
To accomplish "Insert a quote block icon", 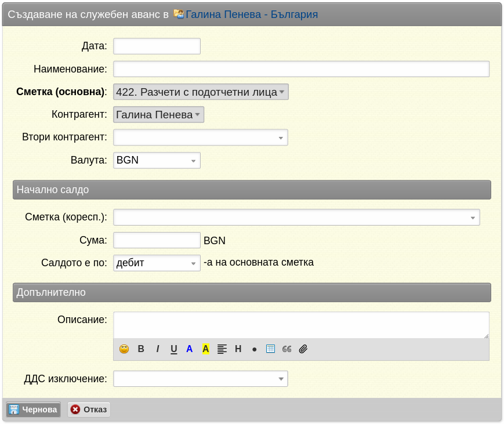I will pyautogui.click(x=287, y=349).
